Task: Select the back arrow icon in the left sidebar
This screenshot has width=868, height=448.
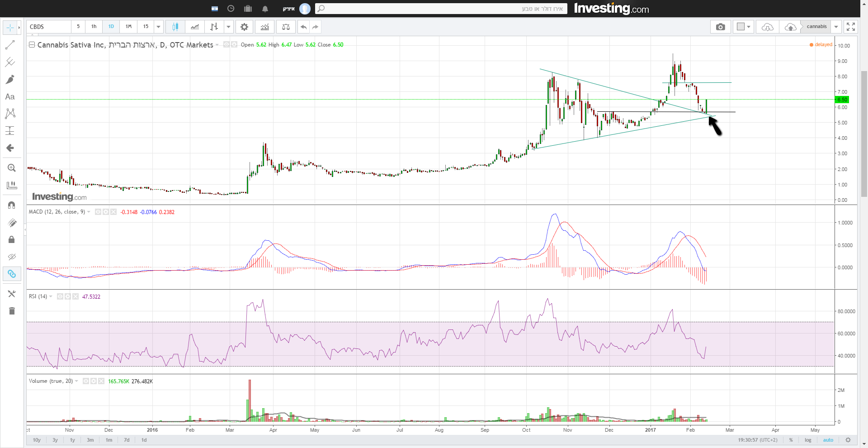Action: [x=10, y=148]
